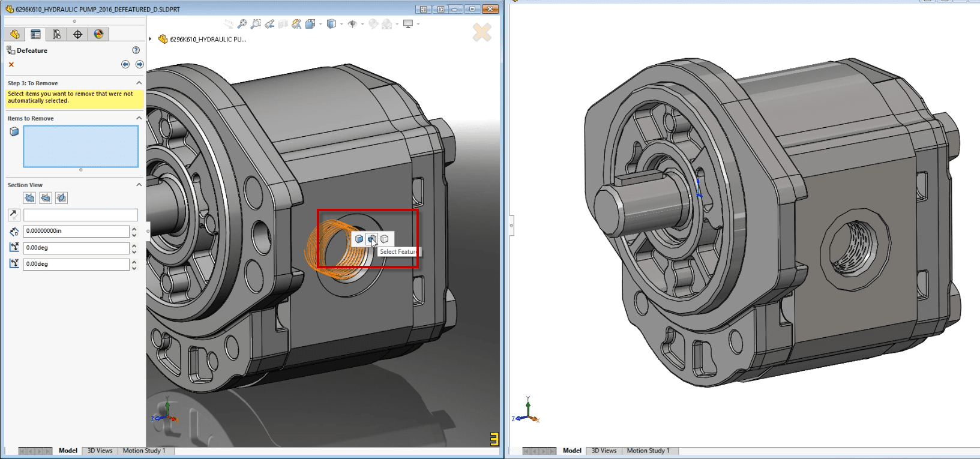The width and height of the screenshot is (980, 459).
Task: Select Motion Study 1 tab in the right window
Action: tap(648, 451)
